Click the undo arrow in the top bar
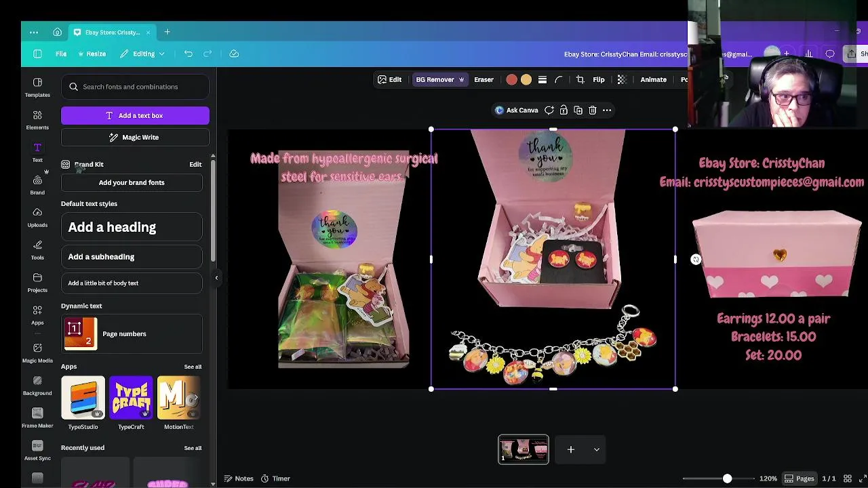Screen dimensions: 868x488 pos(189,54)
